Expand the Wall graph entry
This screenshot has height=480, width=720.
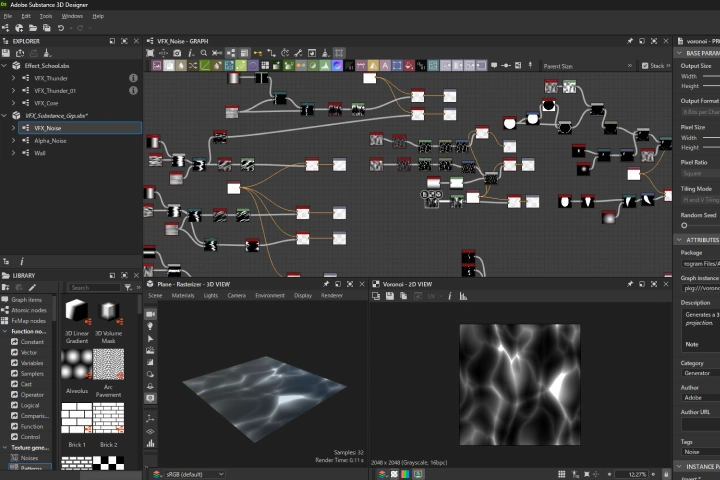click(13, 153)
